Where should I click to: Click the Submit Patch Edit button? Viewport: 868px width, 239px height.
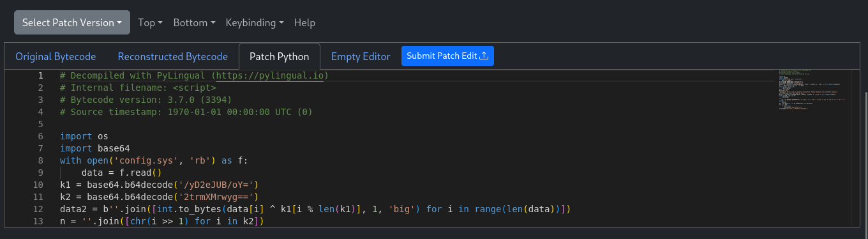447,56
